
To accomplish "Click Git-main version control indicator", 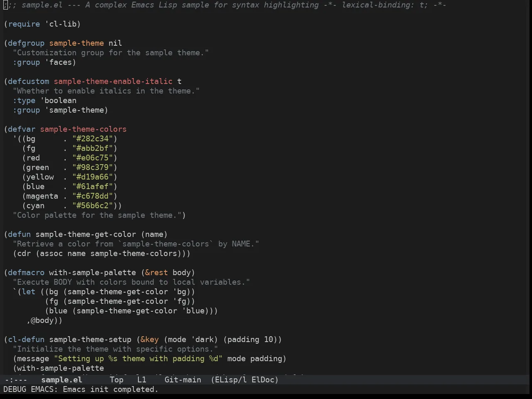I will pos(183,380).
